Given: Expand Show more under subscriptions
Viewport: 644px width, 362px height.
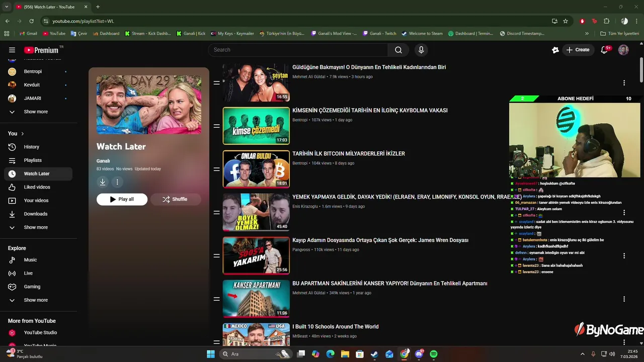Looking at the screenshot, I should coord(38,112).
